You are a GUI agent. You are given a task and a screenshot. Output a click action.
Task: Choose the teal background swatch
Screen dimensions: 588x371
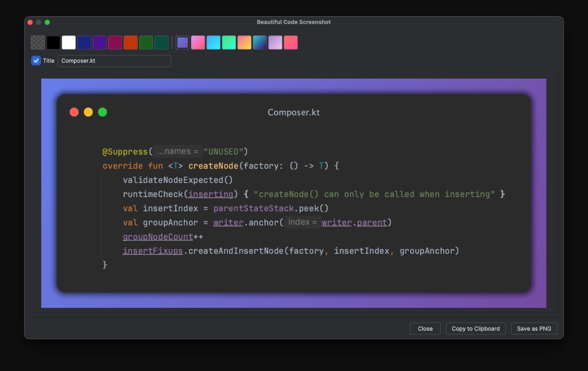tap(162, 42)
